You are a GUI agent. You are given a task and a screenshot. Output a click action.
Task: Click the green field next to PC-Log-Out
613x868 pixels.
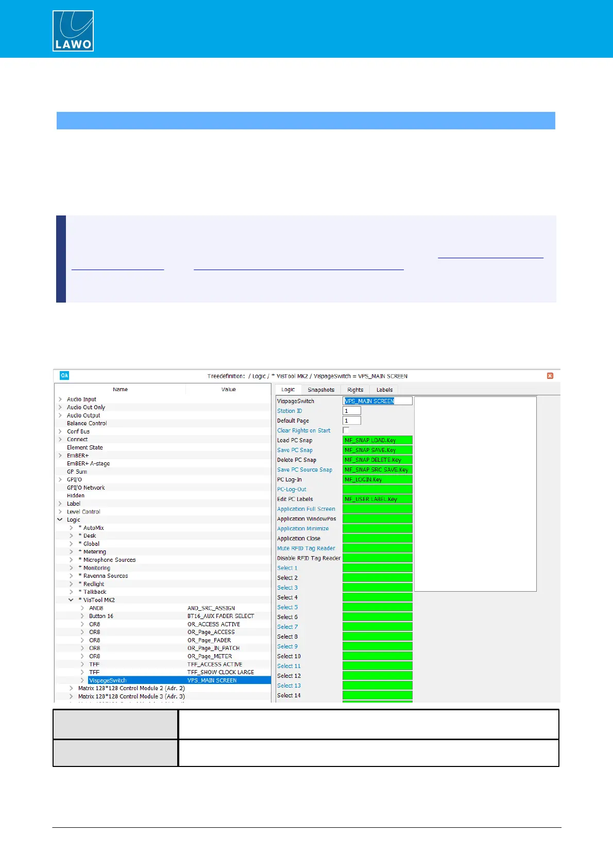[378, 489]
